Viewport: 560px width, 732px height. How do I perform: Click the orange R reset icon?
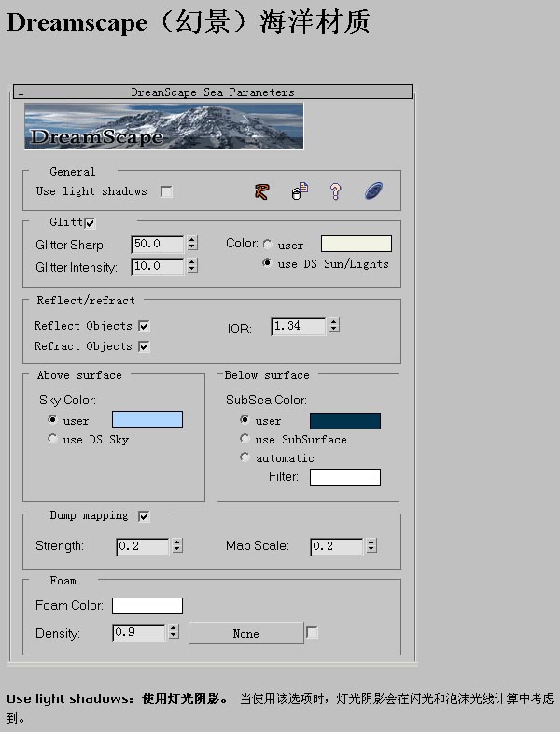click(x=261, y=191)
